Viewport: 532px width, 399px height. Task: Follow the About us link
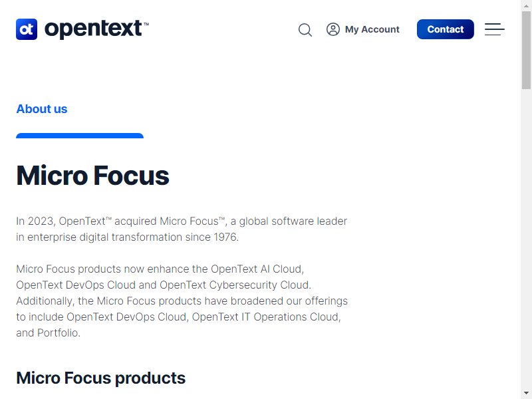(x=42, y=109)
